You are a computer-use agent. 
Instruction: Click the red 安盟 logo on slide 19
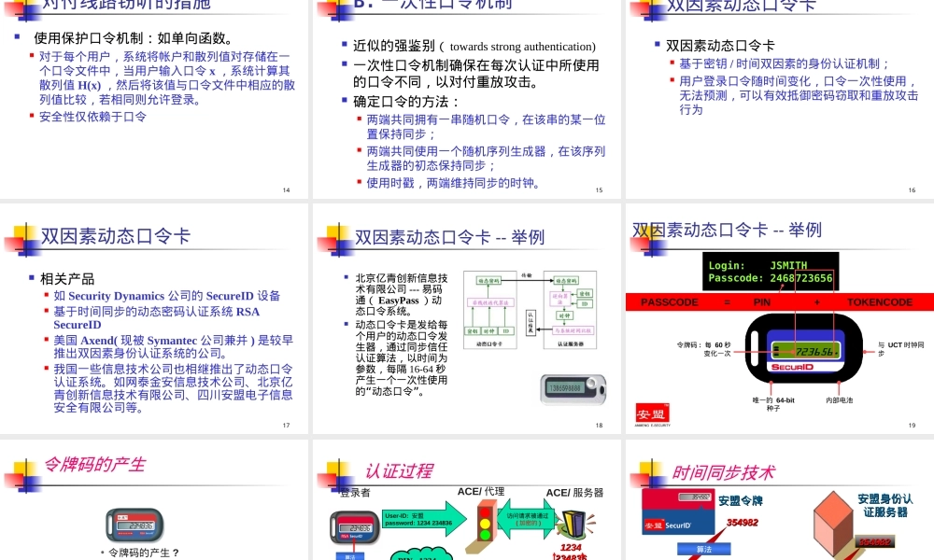click(x=652, y=413)
